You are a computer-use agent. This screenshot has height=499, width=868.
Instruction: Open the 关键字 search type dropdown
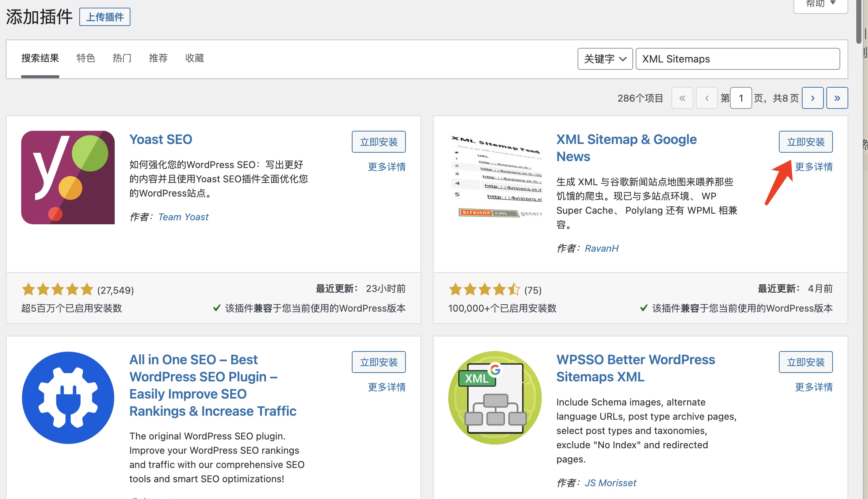click(605, 59)
